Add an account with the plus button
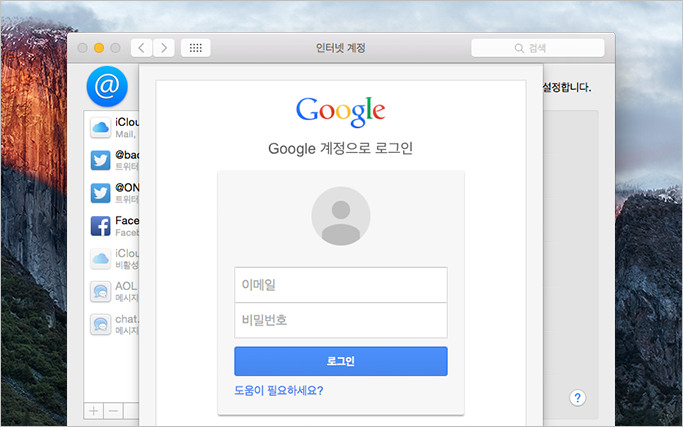This screenshot has width=683, height=427. [x=94, y=411]
